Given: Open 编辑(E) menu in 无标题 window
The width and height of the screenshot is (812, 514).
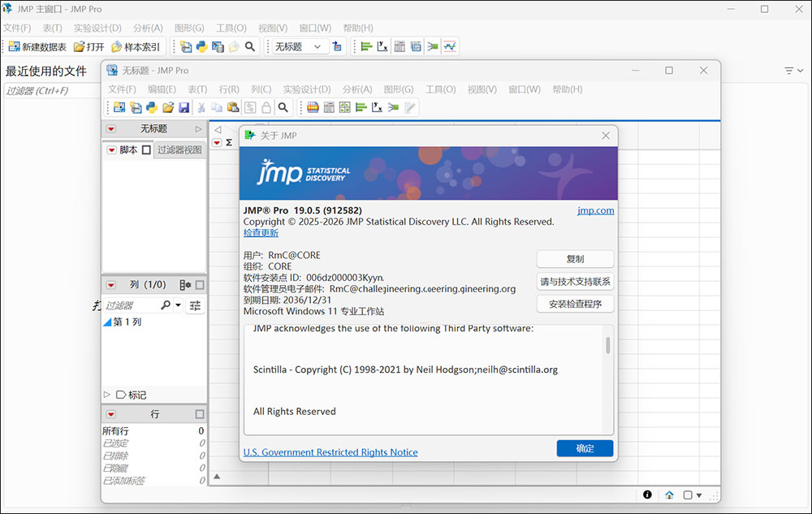Looking at the screenshot, I should 162,89.
